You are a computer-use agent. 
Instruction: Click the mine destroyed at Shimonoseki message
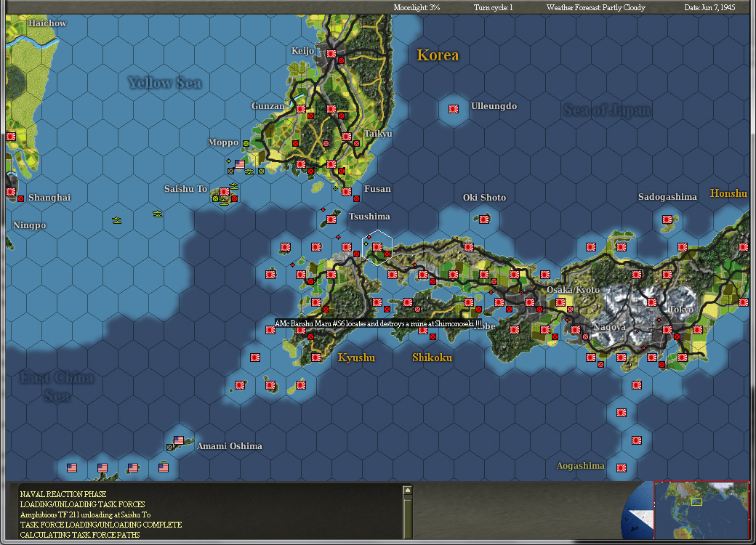(379, 323)
